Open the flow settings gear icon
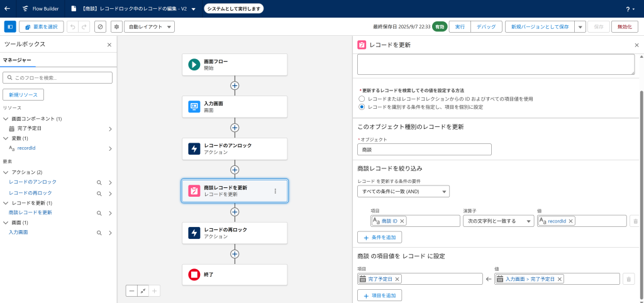 point(116,27)
